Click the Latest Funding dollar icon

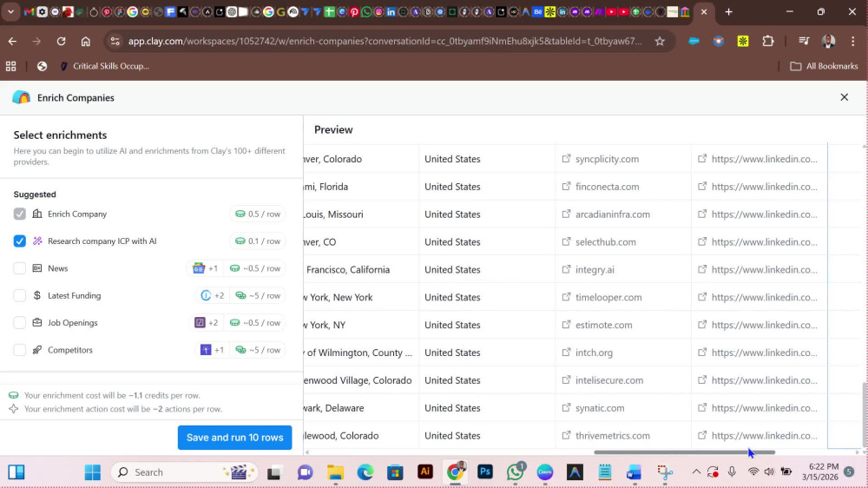(37, 295)
